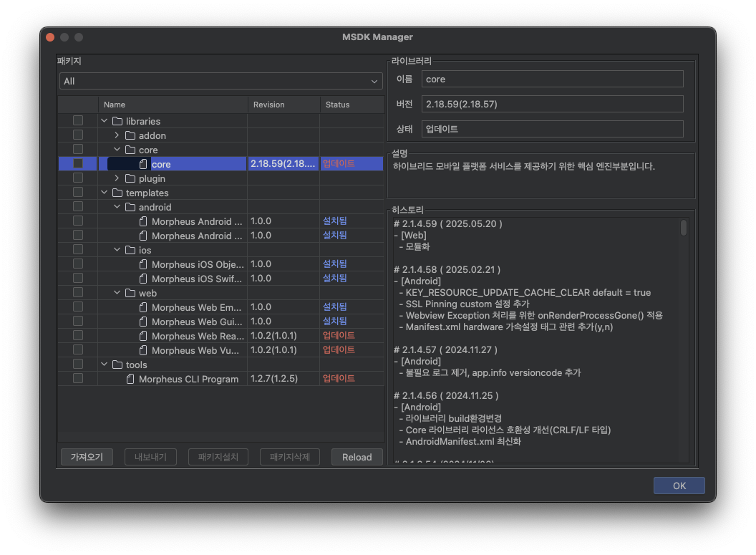Collapse the libraries tree node
This screenshot has width=756, height=555.
click(x=104, y=121)
